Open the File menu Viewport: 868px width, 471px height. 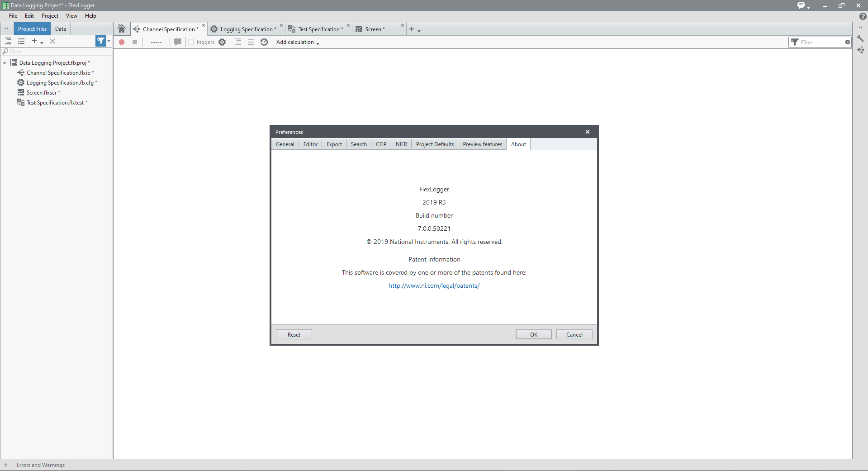(x=13, y=16)
